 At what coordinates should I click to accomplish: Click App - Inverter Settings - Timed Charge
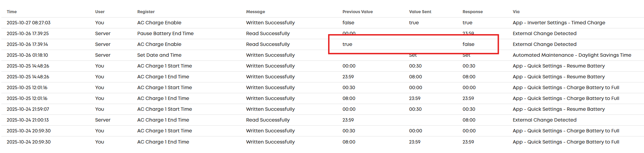click(559, 23)
